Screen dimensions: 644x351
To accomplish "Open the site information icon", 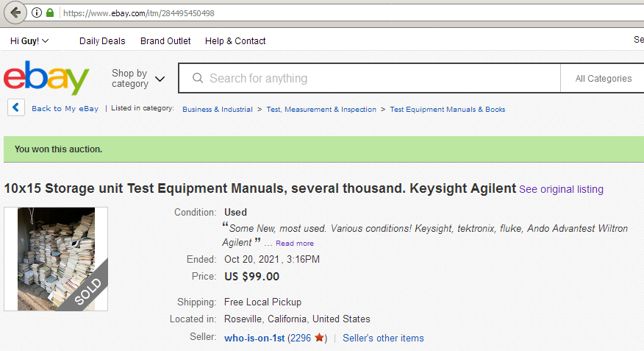I will [x=37, y=13].
